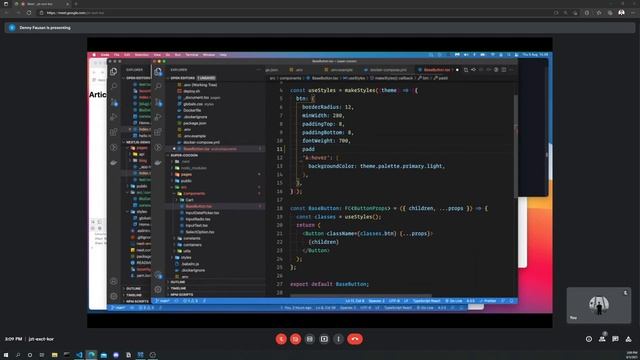Open browser profile avatar

pyautogui.click(x=621, y=13)
